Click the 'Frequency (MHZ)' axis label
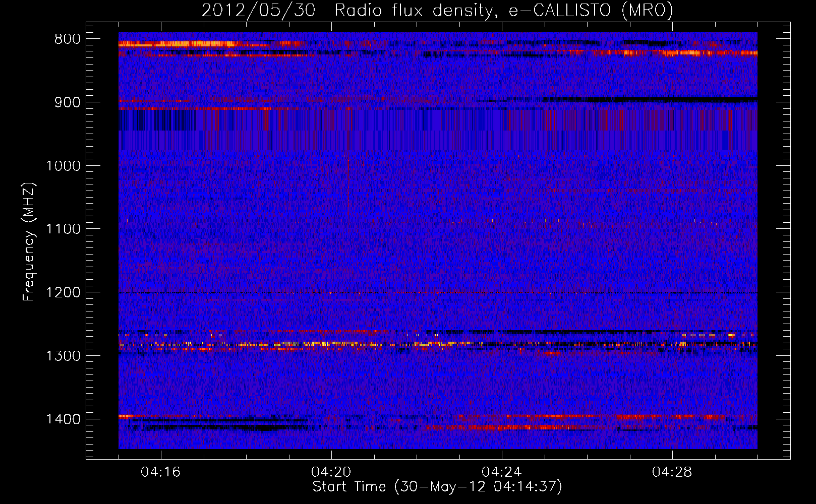The image size is (816, 504). (x=29, y=242)
